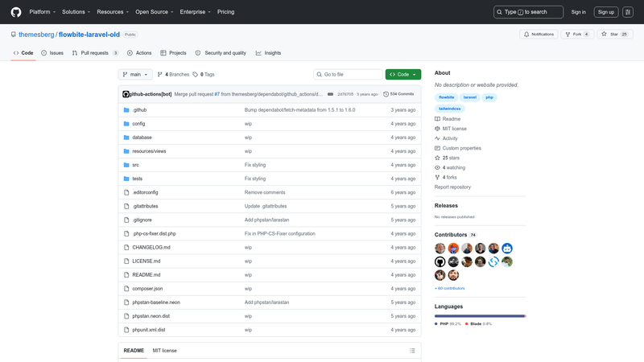Expand the main branch selector
644x362 pixels.
coord(135,74)
